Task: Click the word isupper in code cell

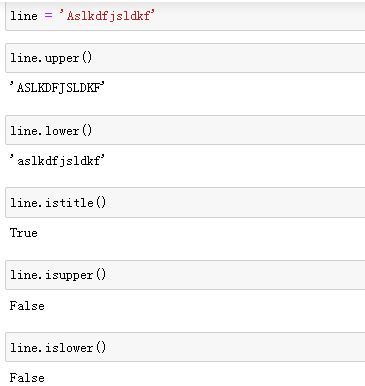Action: (x=69, y=275)
